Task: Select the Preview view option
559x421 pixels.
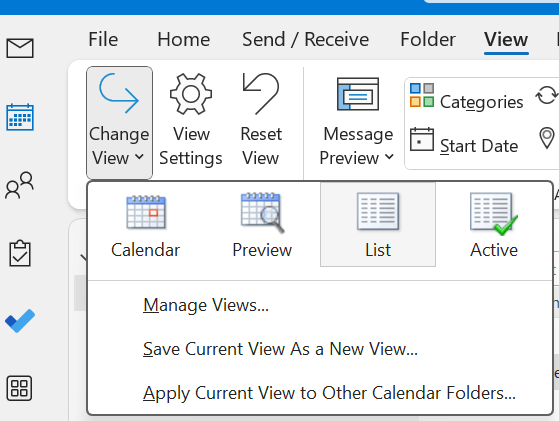Action: 262,225
